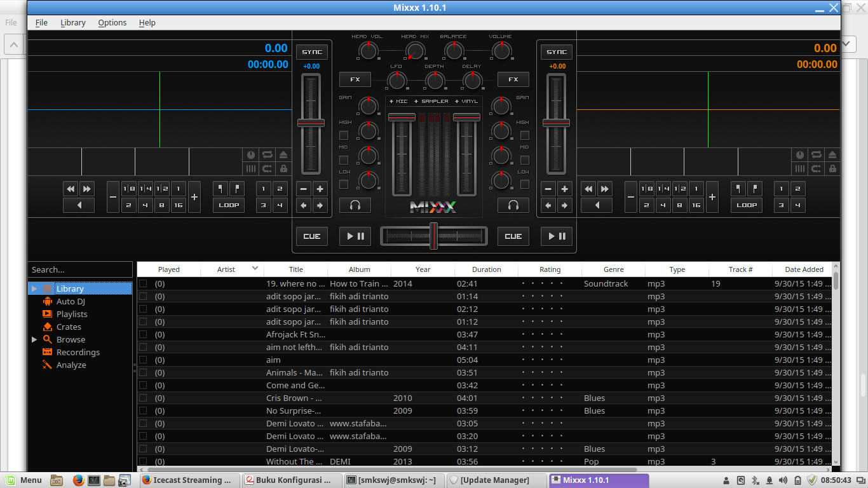The height and width of the screenshot is (488, 868).
Task: Toggle left channel LOW kill checkbox
Action: click(x=344, y=184)
